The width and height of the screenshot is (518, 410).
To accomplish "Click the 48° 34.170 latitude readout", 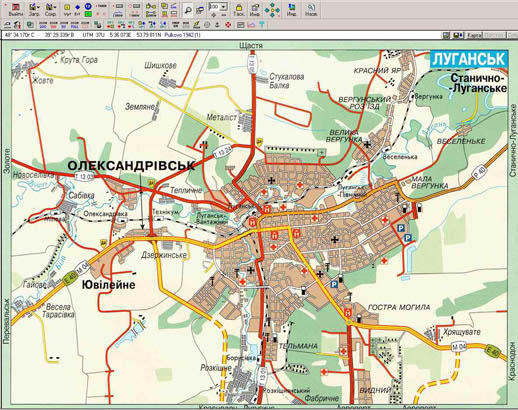I will (x=20, y=35).
